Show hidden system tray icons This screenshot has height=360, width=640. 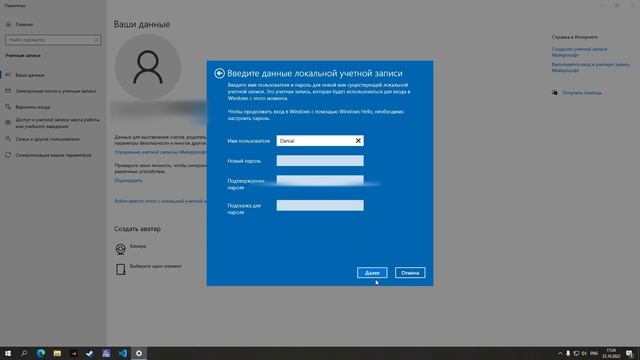[560, 353]
